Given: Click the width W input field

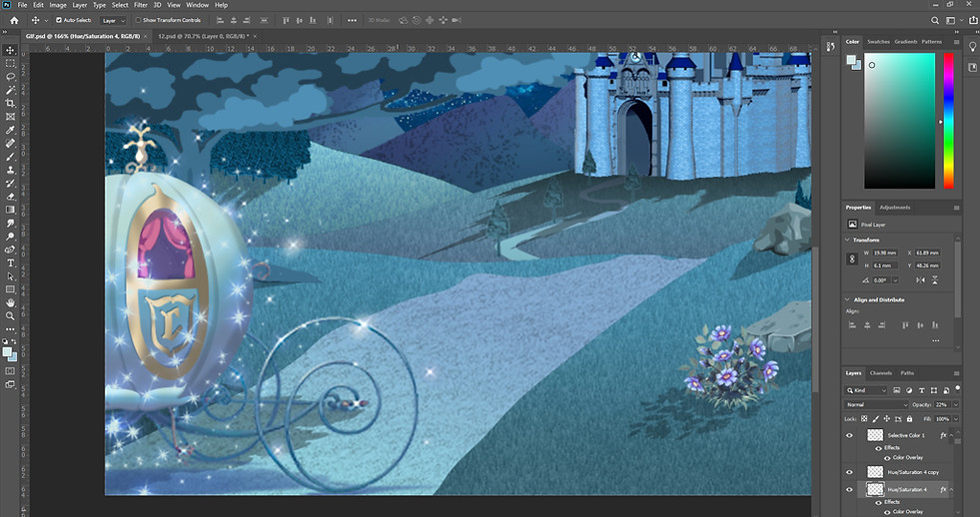Looking at the screenshot, I should pos(884,253).
